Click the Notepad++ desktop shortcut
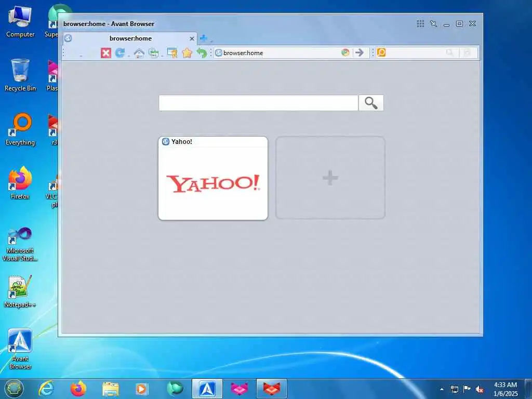 20,291
